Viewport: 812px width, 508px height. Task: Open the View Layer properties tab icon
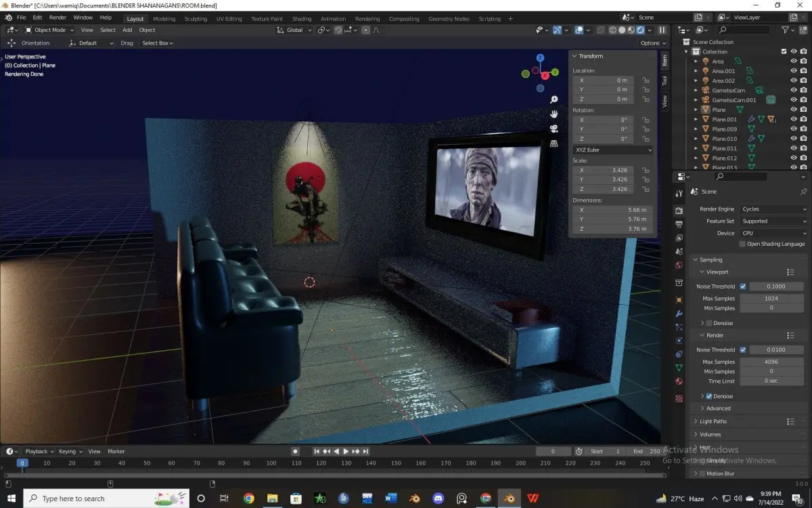click(679, 238)
